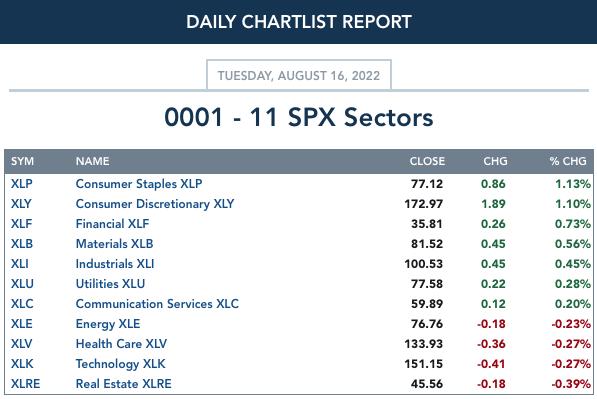This screenshot has width=597, height=399.
Task: Open Financial XLF name link
Action: click(x=112, y=224)
